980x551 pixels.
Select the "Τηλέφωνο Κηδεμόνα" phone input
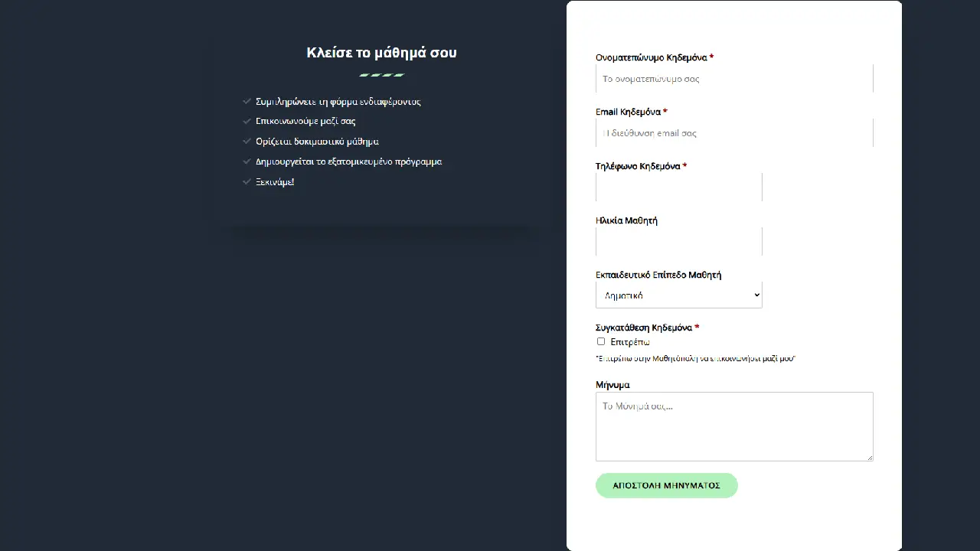[x=678, y=187]
